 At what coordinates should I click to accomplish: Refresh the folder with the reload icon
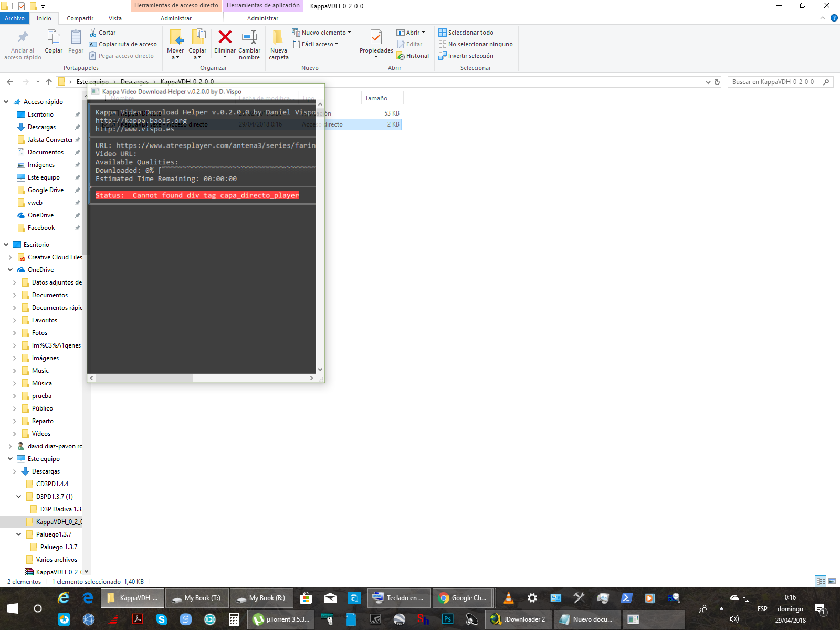click(x=717, y=82)
